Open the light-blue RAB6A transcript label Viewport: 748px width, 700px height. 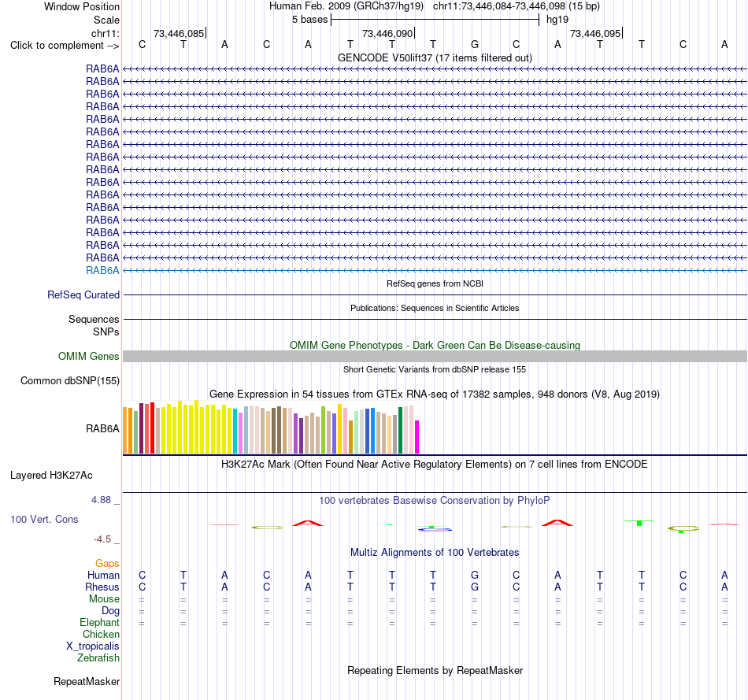click(x=102, y=271)
